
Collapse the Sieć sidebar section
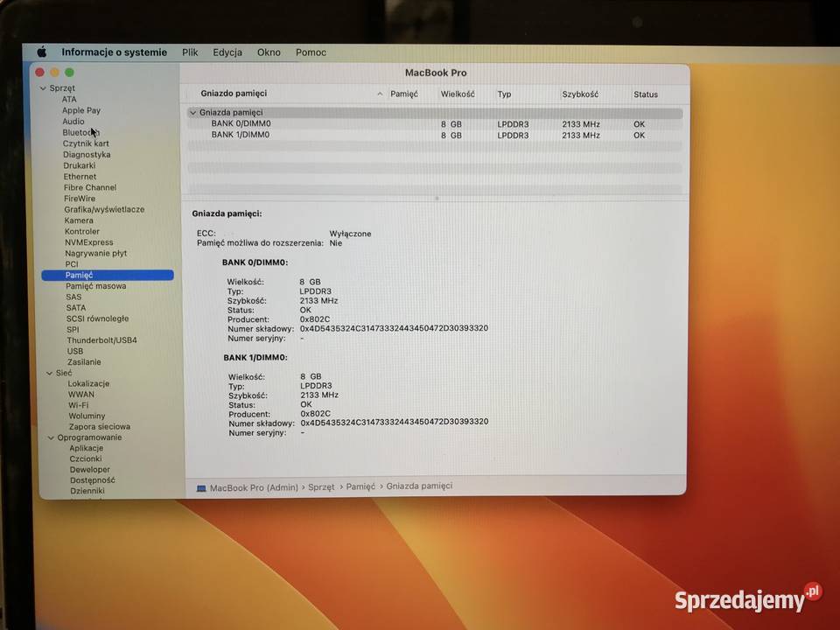coord(50,373)
